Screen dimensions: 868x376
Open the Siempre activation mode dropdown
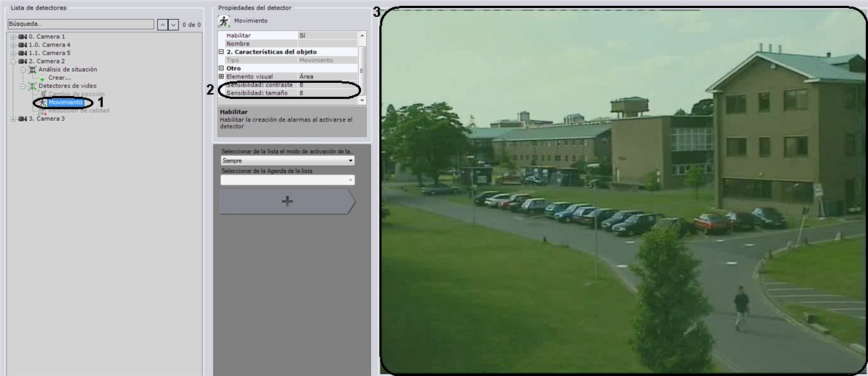coord(287,161)
